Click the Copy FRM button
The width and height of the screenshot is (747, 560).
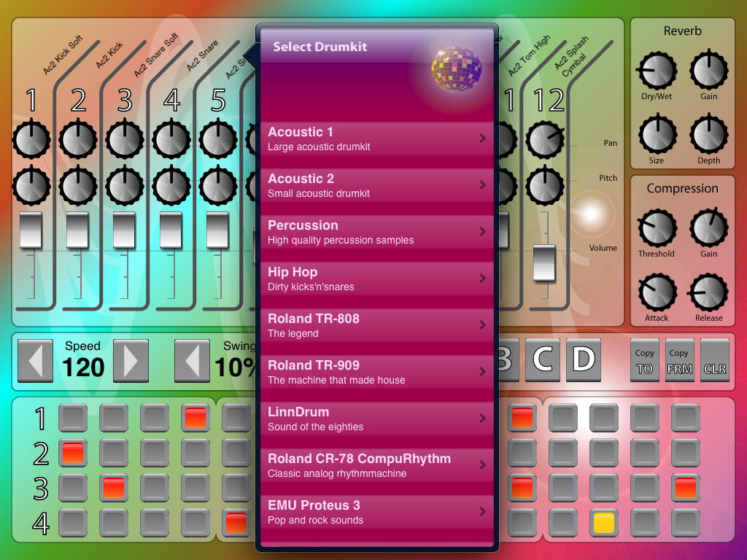point(679,360)
